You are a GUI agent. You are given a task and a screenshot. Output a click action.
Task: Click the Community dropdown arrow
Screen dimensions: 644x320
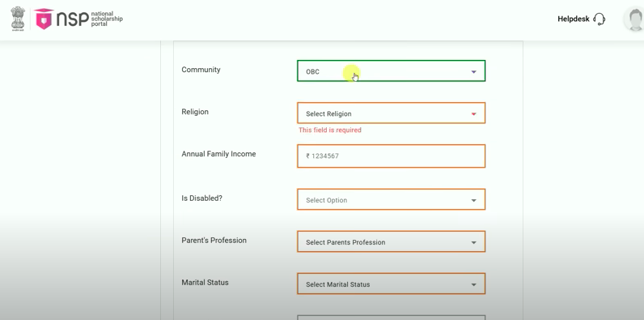tap(473, 72)
